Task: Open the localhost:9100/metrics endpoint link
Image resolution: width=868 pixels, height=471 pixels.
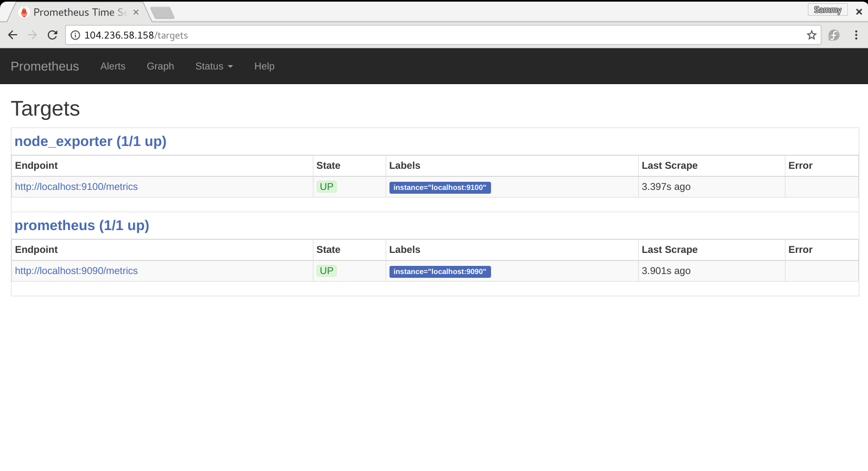Action: [77, 187]
